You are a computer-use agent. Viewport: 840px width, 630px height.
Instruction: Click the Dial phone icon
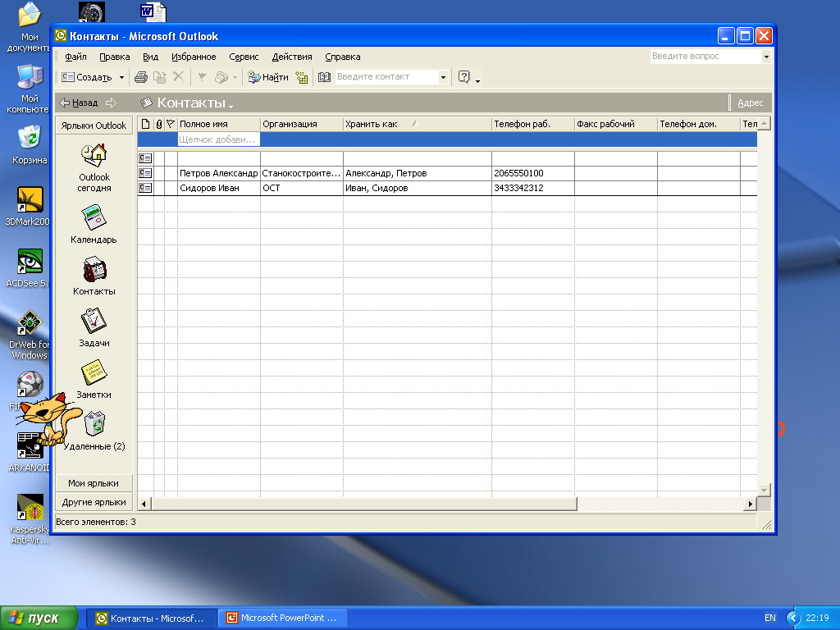tap(221, 77)
